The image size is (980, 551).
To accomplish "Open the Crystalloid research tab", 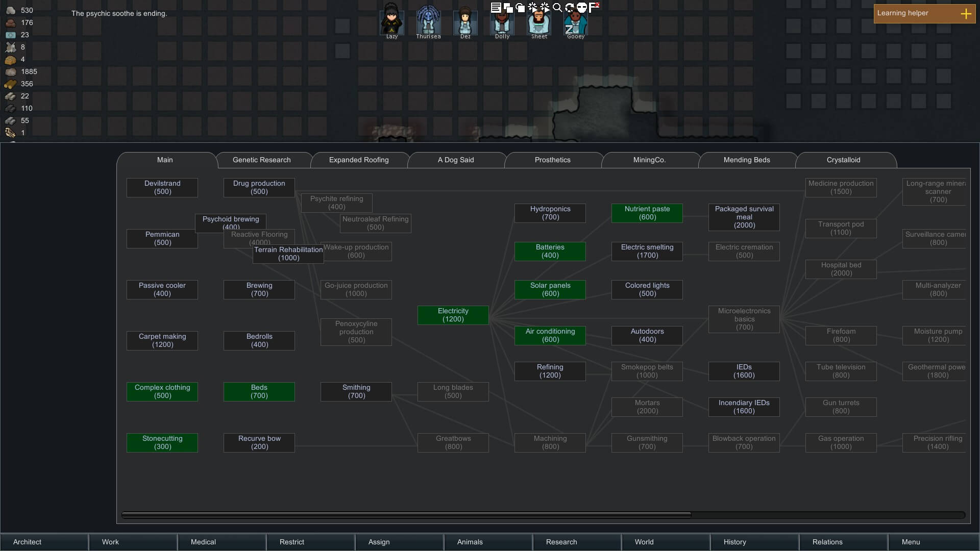I will pos(843,160).
